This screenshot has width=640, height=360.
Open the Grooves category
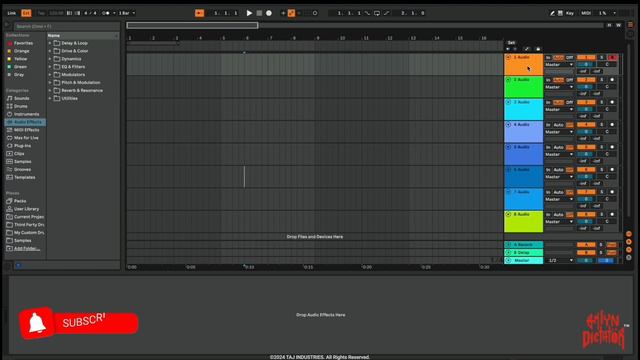pos(22,169)
